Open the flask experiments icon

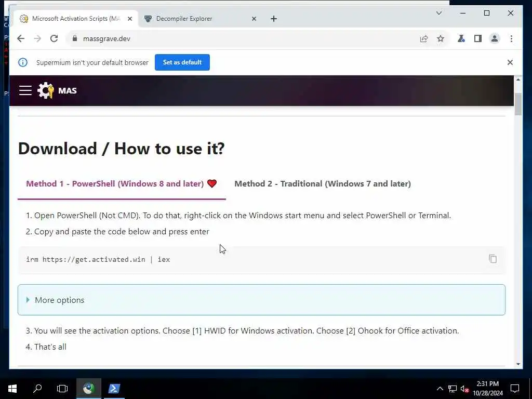coord(461,38)
